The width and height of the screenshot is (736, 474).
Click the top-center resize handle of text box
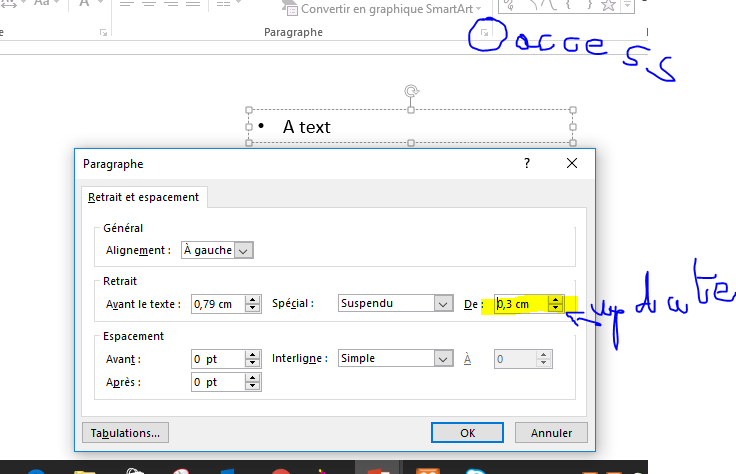[x=411, y=110]
